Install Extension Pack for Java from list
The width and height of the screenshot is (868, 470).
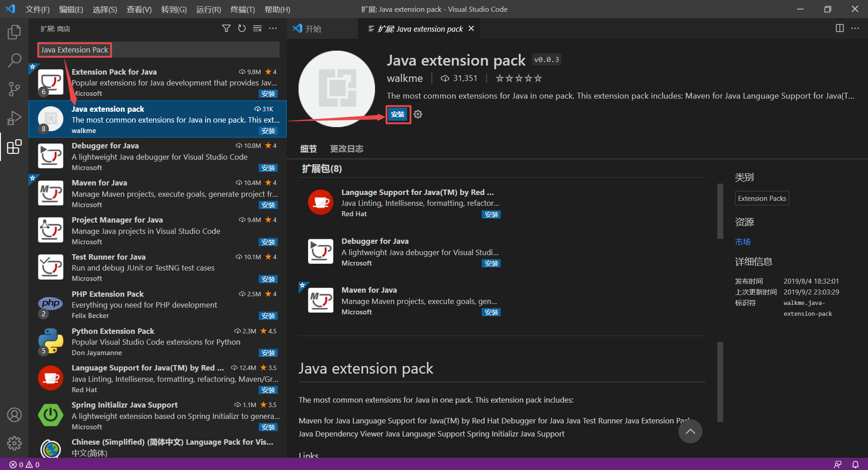268,94
